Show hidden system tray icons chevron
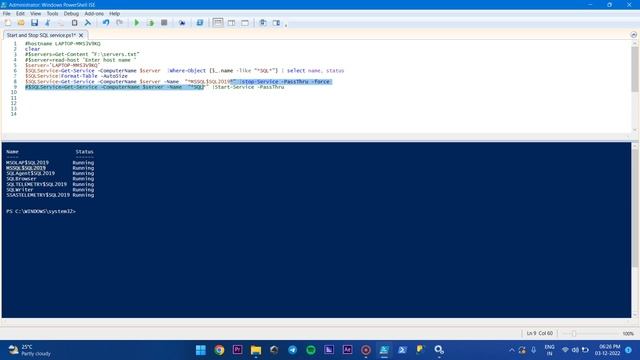 click(512, 350)
